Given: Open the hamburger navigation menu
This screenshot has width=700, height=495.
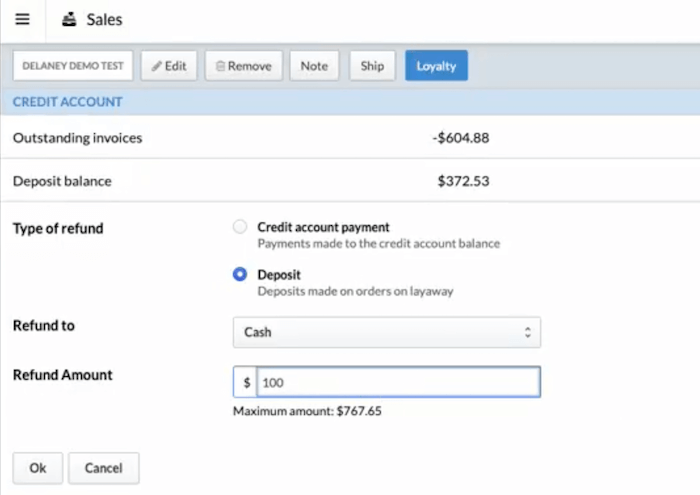Looking at the screenshot, I should 22,19.
